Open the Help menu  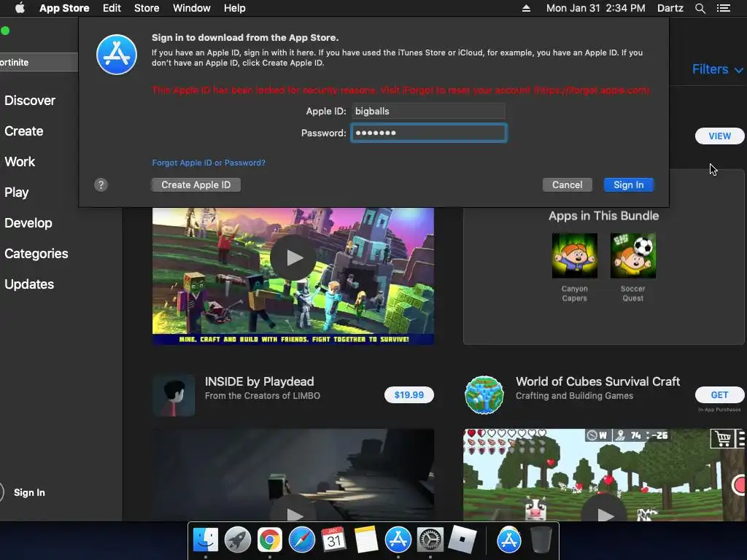pos(235,8)
